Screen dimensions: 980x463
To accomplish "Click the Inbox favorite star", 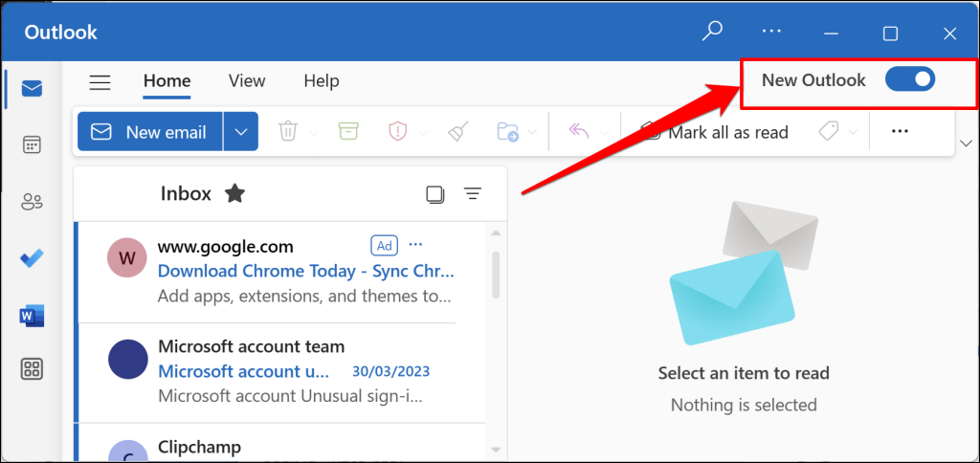I will pos(234,193).
